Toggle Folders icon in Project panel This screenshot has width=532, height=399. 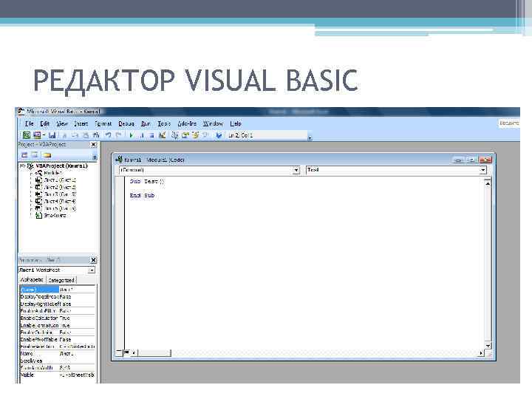(x=47, y=155)
